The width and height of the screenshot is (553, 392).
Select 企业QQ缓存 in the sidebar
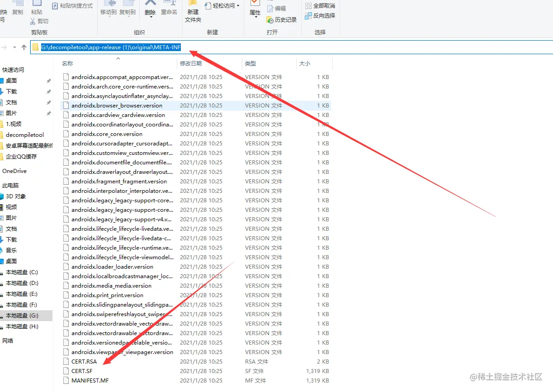[x=21, y=157]
